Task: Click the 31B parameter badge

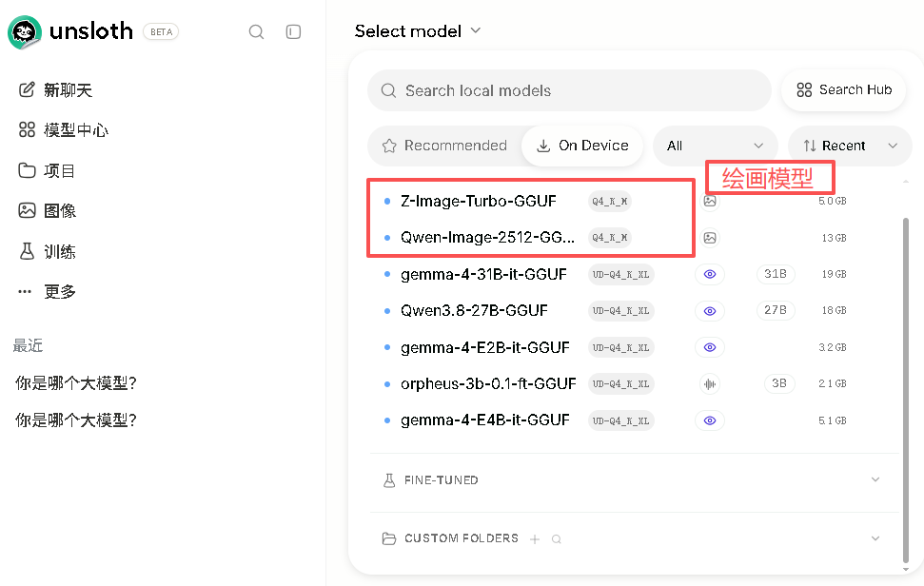Action: 776,274
